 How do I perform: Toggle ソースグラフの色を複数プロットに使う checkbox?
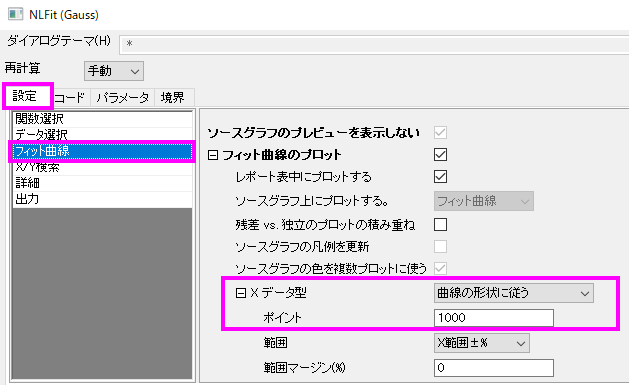[440, 268]
